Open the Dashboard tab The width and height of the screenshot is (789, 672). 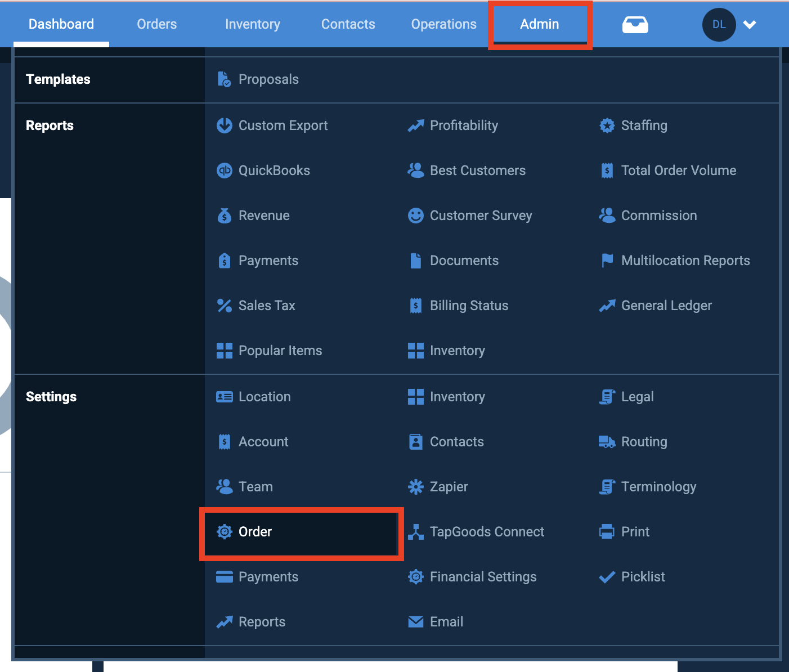coord(61,24)
